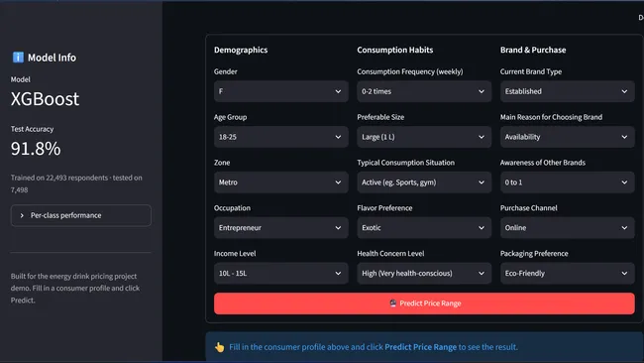Screen dimensions: 644x363
Task: Click the 'Built for the energy drink' description
Action: tap(75, 289)
